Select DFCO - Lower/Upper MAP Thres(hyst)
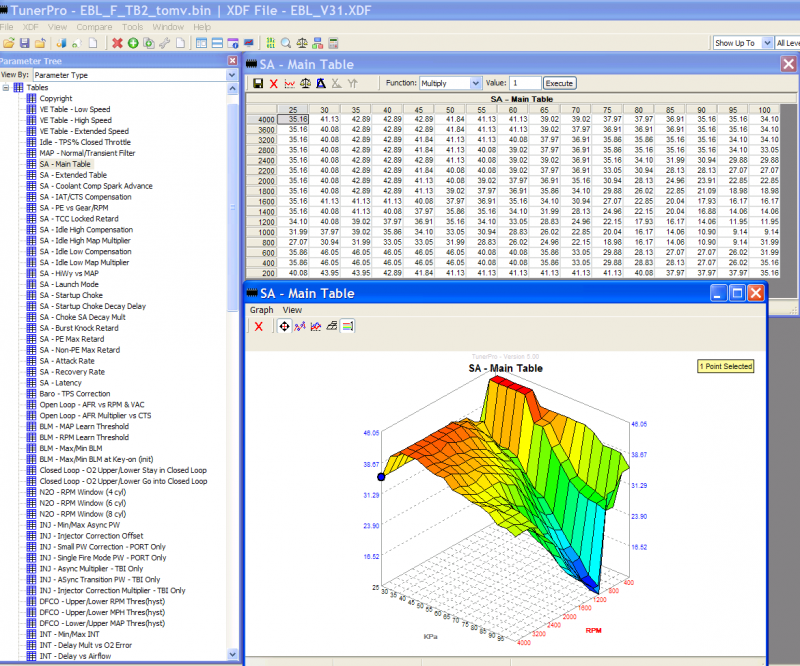The image size is (800, 666). [102, 623]
